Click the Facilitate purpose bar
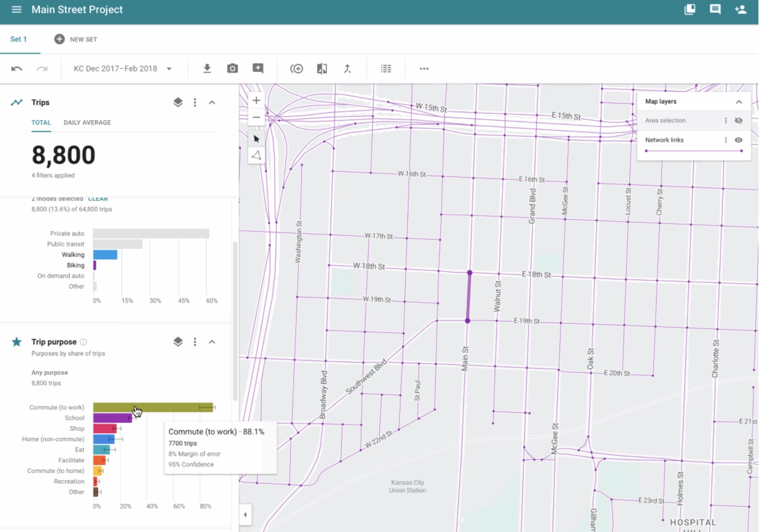 coord(99,460)
